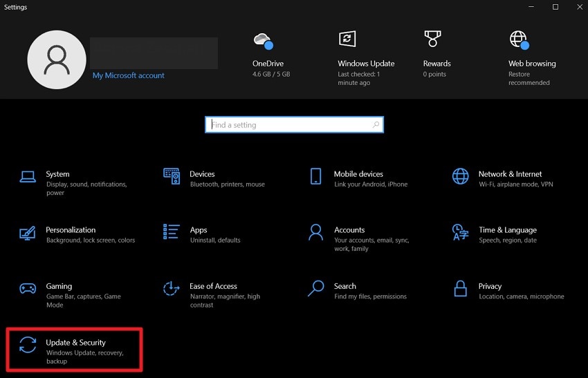This screenshot has height=378, width=588.
Task: Open the Devices category title
Action: coord(202,174)
